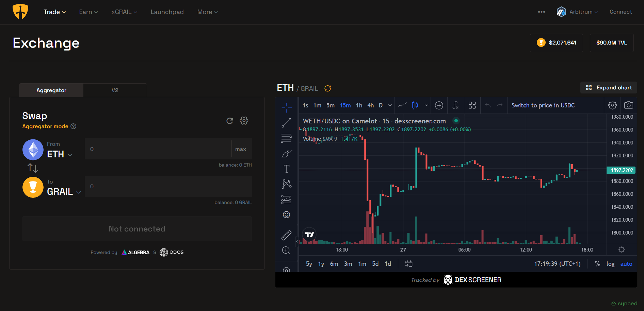Select the crosshair cursor tool

[287, 107]
